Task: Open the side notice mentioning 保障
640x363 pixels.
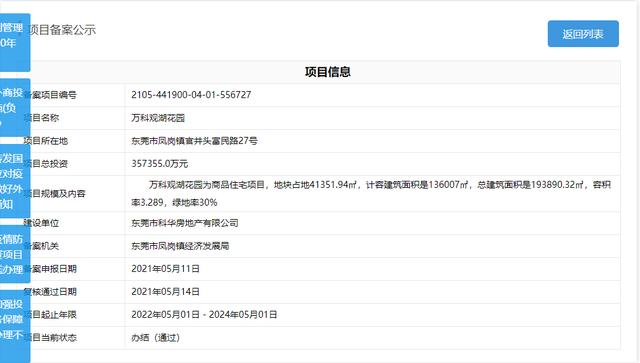Action: 15,327
